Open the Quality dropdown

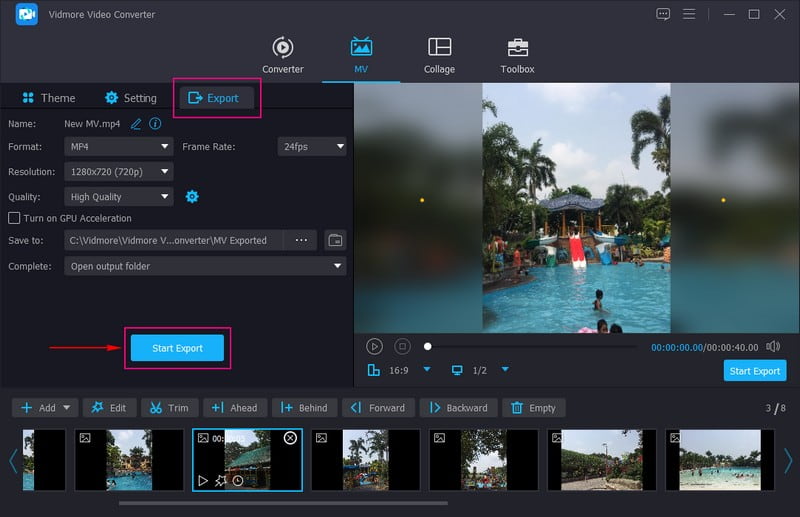119,197
